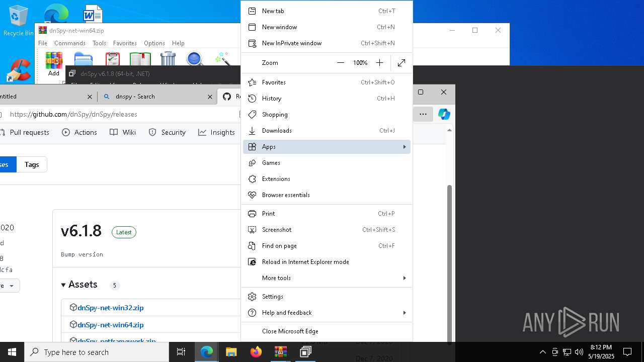
Task: Select Shopping in the Edge menu
Action: 327,115
